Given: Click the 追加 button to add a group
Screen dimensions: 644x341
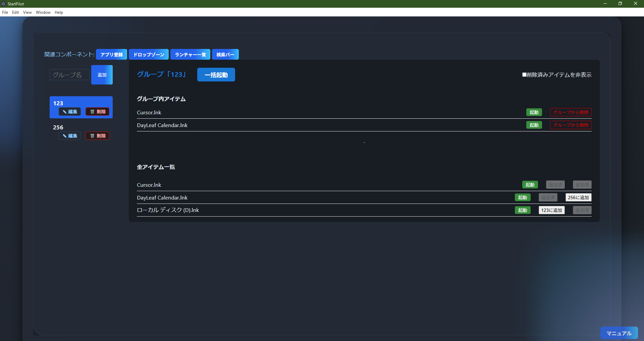Looking at the screenshot, I should [102, 74].
